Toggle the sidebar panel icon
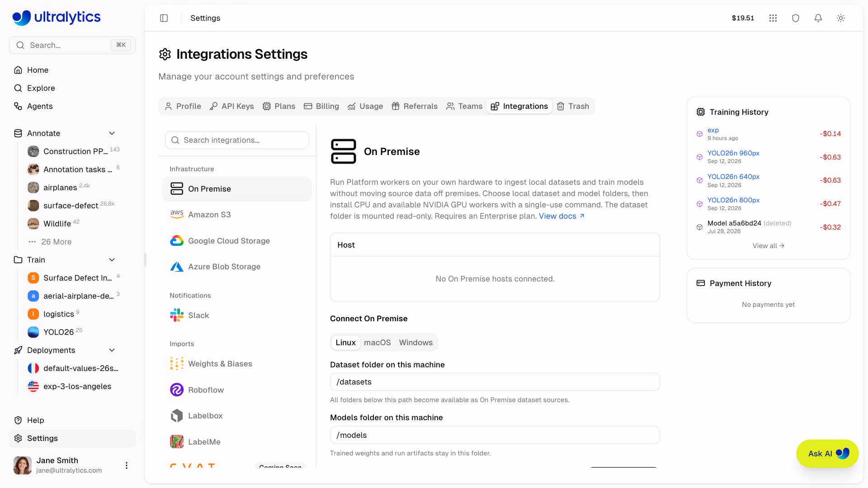 pyautogui.click(x=164, y=18)
